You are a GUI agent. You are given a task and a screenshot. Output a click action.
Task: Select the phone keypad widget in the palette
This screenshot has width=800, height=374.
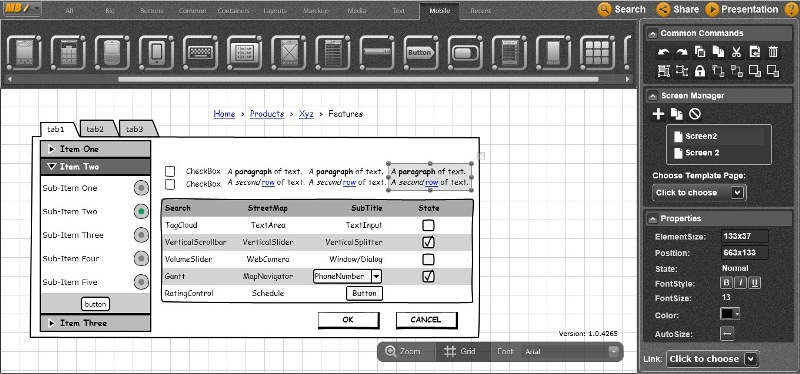68,53
